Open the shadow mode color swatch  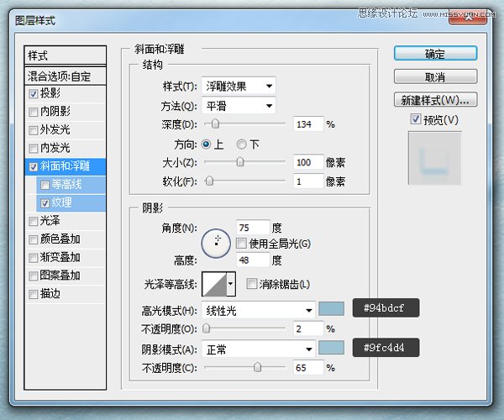(x=332, y=348)
